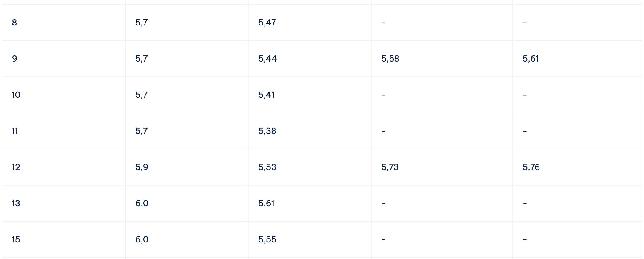This screenshot has width=644, height=259.
Task: Click the 5,61 value in row 9
Action: (530, 59)
